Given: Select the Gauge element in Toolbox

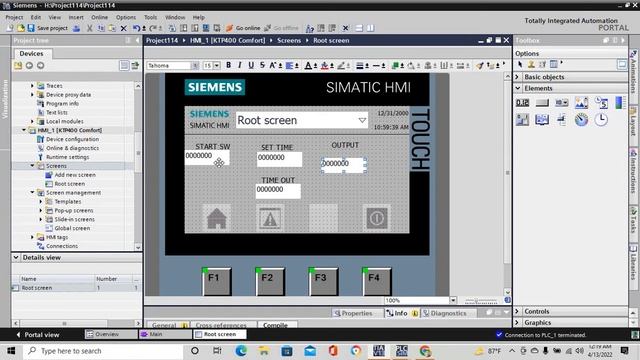Looking at the screenshot, I should click(x=581, y=120).
